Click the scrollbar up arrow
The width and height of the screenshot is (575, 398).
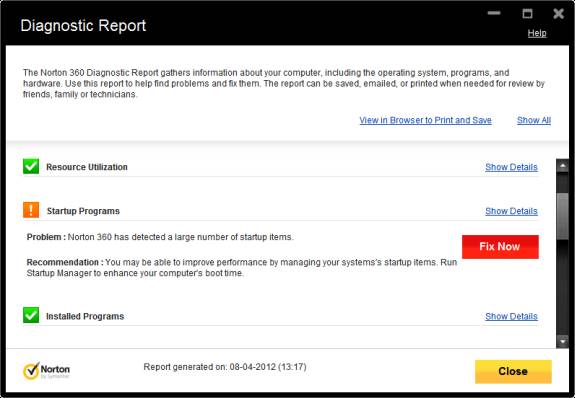point(563,165)
